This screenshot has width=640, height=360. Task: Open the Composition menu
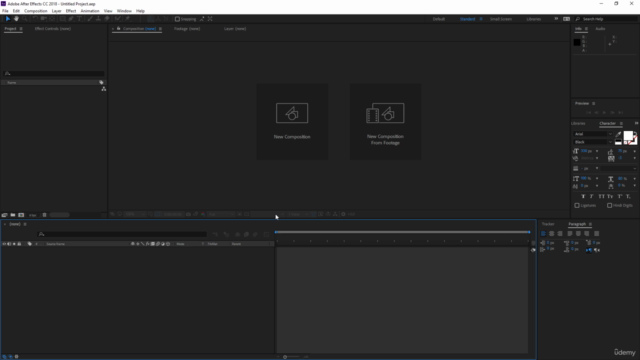click(36, 11)
